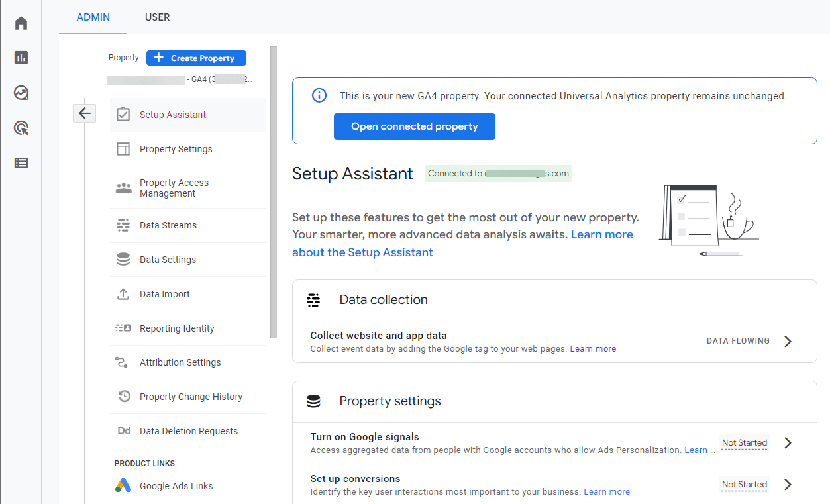Follow Learn more link under Set up conversions
Screen dimensions: 830x504
(607, 491)
